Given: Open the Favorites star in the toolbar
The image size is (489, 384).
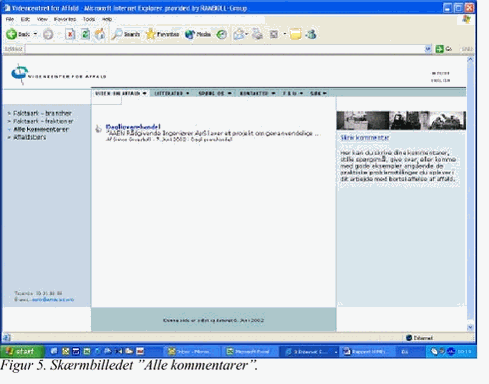Looking at the screenshot, I should [163, 34].
